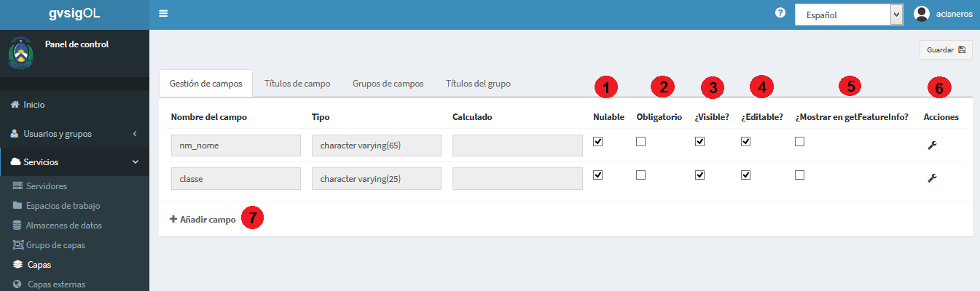Toggle Nulable for nm_nome
980x291 pixels.
[597, 142]
